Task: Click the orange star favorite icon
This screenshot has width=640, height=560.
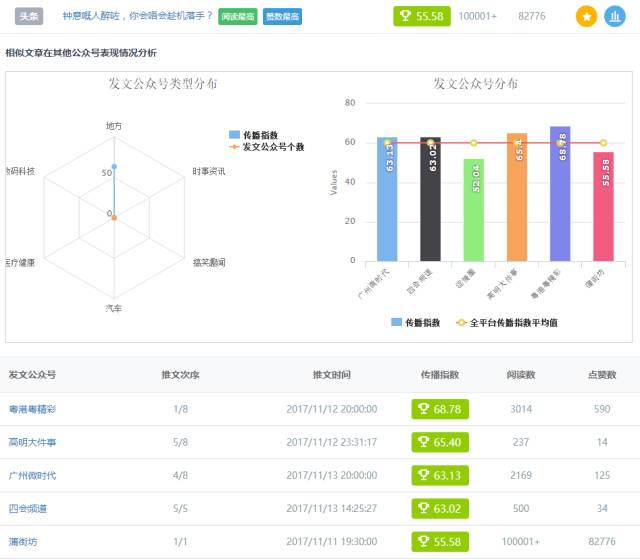Action: (x=586, y=17)
